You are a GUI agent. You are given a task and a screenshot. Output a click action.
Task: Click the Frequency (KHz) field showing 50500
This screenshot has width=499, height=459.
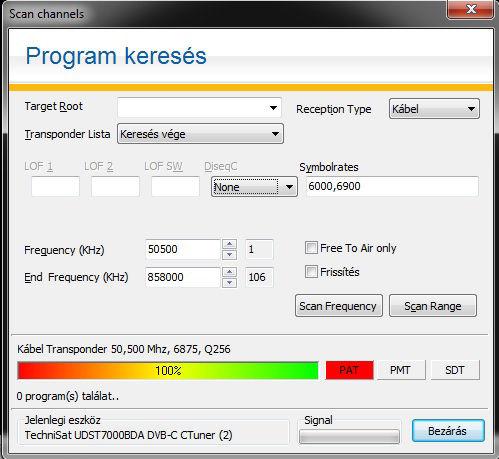point(183,249)
